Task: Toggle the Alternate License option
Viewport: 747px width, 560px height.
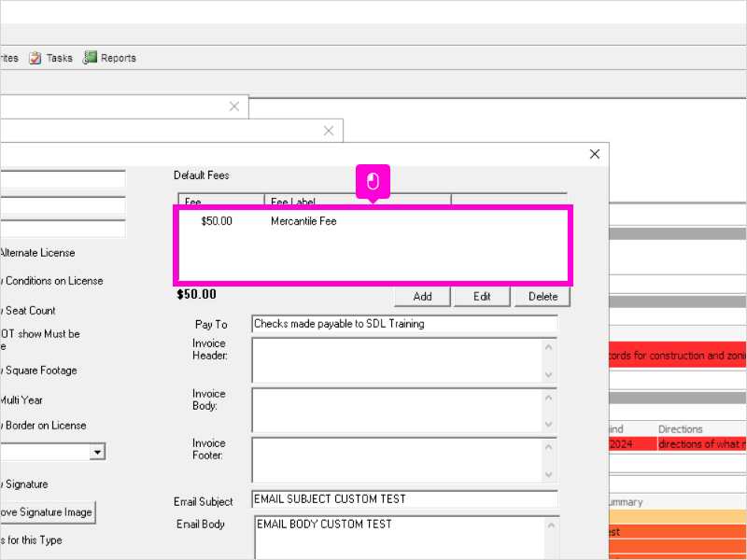Action: point(37,253)
